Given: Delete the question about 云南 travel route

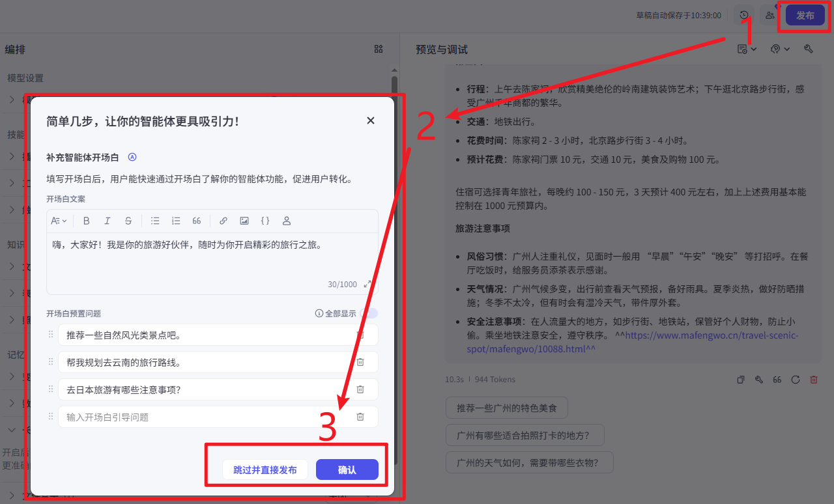Looking at the screenshot, I should [360, 362].
